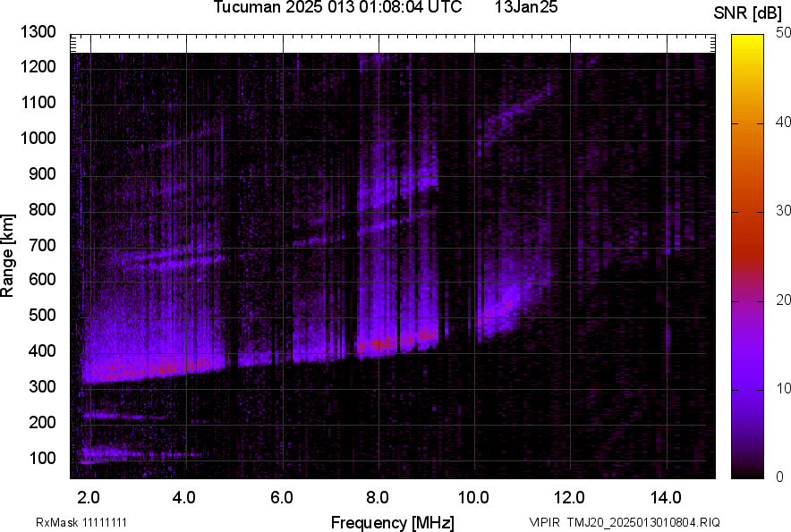
Task: Click the colorbar tick label '30'
Action: pos(783,211)
